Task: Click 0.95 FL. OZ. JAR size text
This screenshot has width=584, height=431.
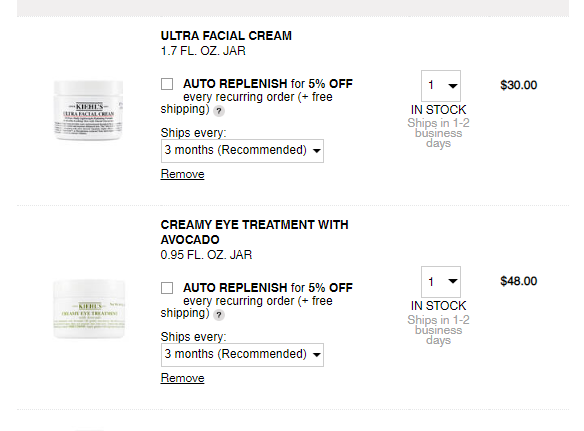Action: pos(206,255)
